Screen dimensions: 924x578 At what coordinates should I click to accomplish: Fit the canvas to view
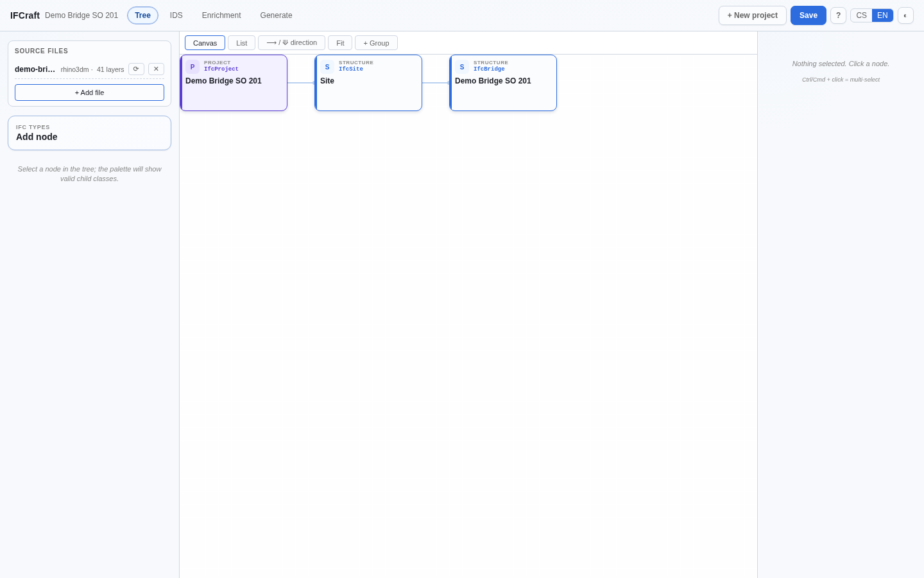tap(340, 43)
